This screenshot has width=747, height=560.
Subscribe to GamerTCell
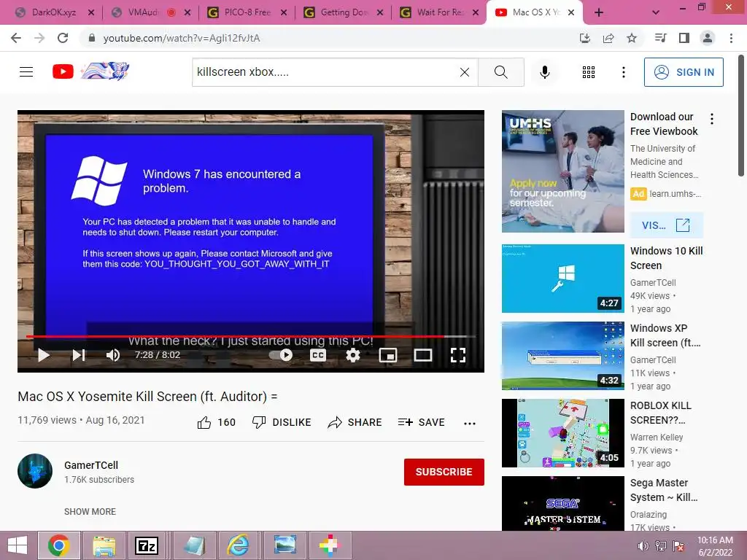(x=444, y=472)
